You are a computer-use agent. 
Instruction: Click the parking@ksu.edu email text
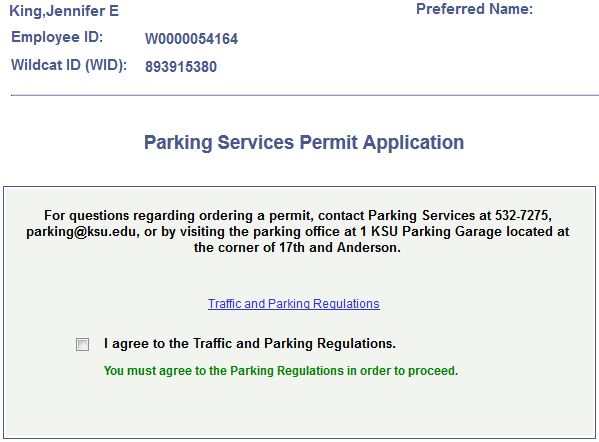coord(81,232)
